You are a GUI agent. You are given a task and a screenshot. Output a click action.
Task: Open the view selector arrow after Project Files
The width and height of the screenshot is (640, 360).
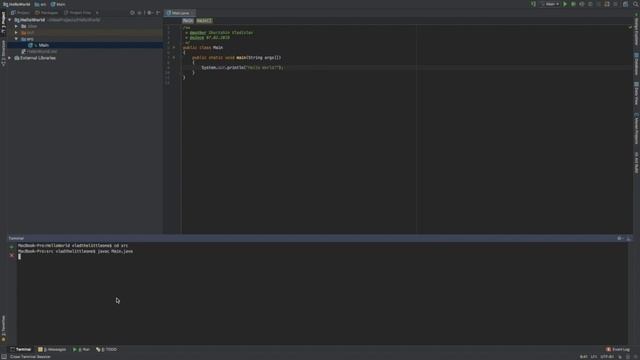(97, 13)
